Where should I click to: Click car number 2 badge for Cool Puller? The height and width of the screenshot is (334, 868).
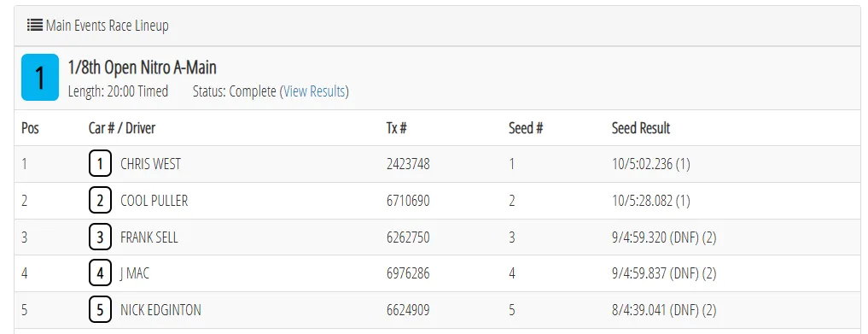(100, 201)
